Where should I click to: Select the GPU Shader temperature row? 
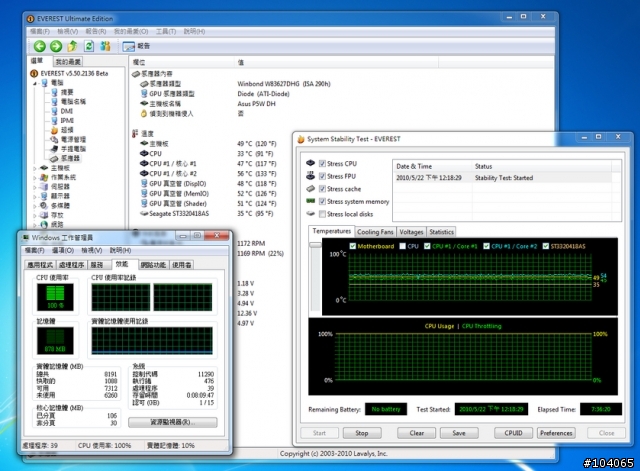tap(208, 204)
